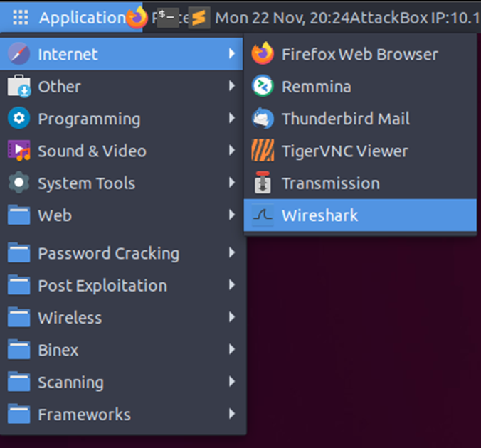The width and height of the screenshot is (481, 448).
Task: Click the Scanning folder icon
Action: (18, 381)
